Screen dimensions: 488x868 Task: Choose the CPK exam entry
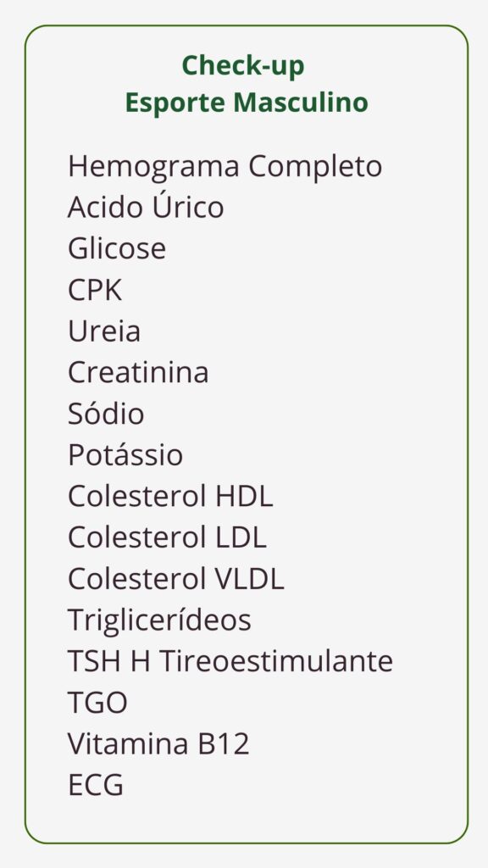95,290
